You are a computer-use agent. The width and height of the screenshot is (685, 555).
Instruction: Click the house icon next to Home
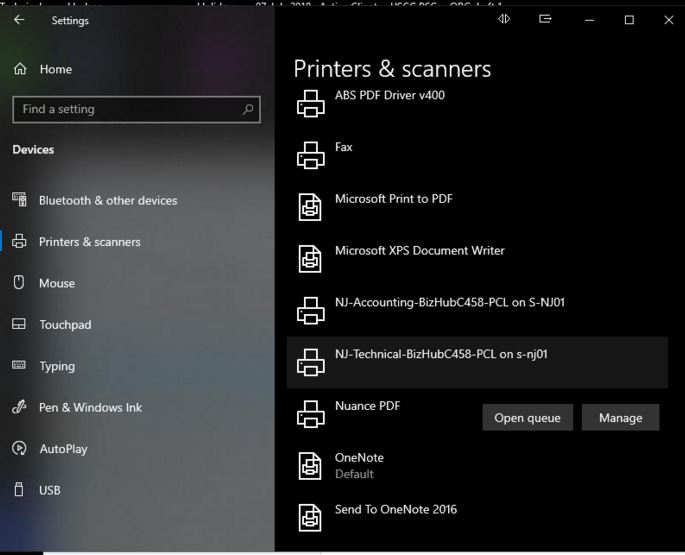tap(20, 69)
